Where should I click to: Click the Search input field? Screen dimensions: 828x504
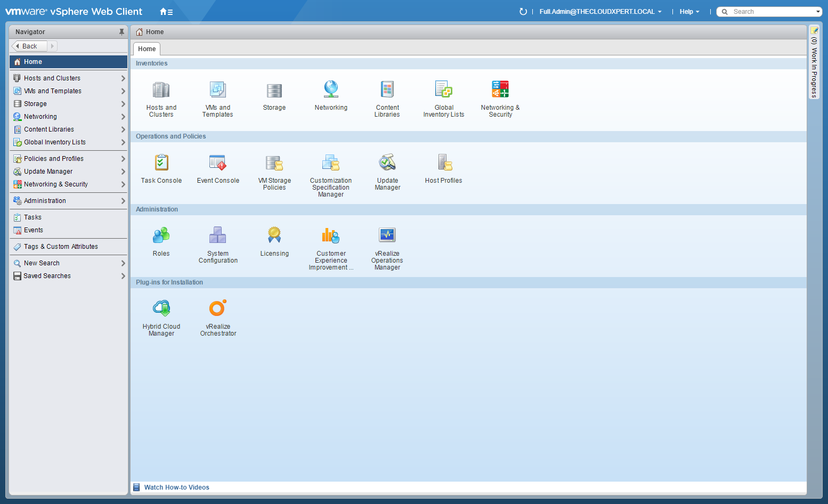[x=770, y=12]
